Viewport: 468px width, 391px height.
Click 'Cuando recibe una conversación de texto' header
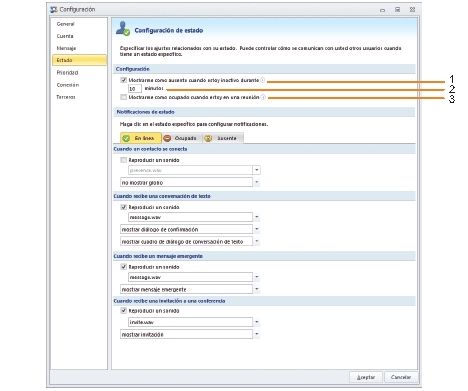click(162, 196)
